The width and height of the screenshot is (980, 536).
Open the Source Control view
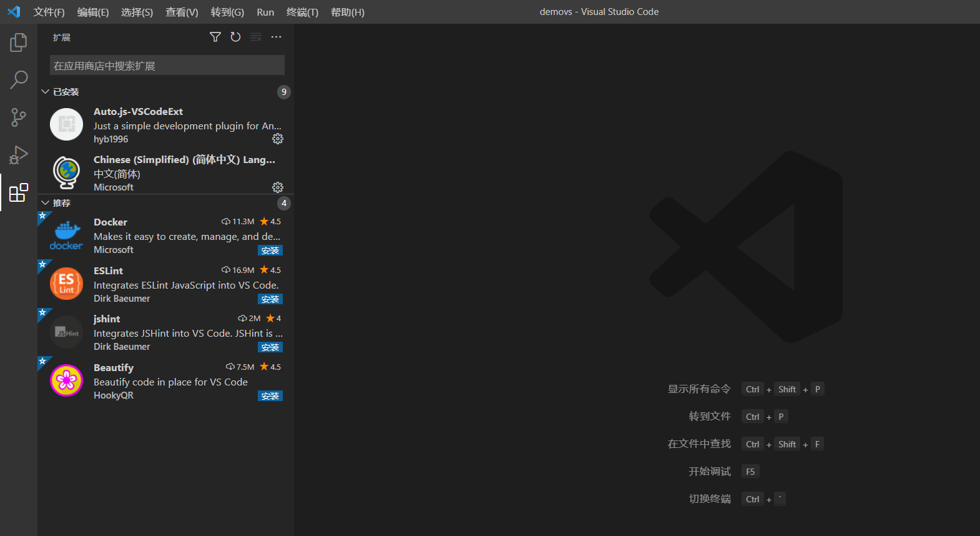click(19, 117)
